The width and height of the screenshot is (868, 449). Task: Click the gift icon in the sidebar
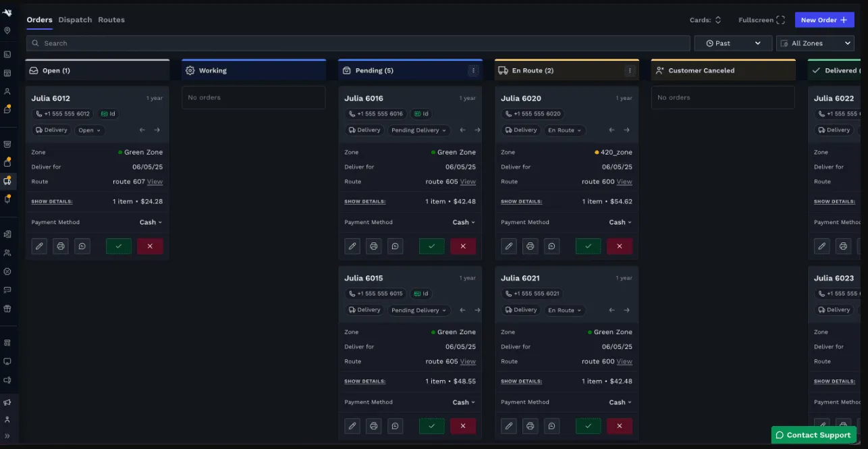click(x=7, y=309)
